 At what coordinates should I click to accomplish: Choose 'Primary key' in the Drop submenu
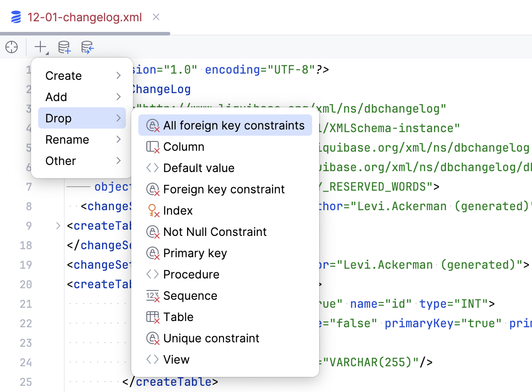tap(195, 253)
